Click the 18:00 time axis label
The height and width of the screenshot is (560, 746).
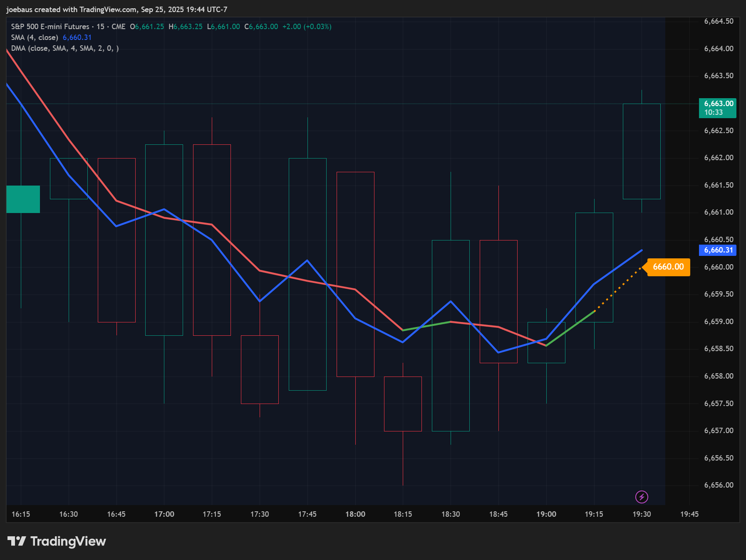[355, 514]
